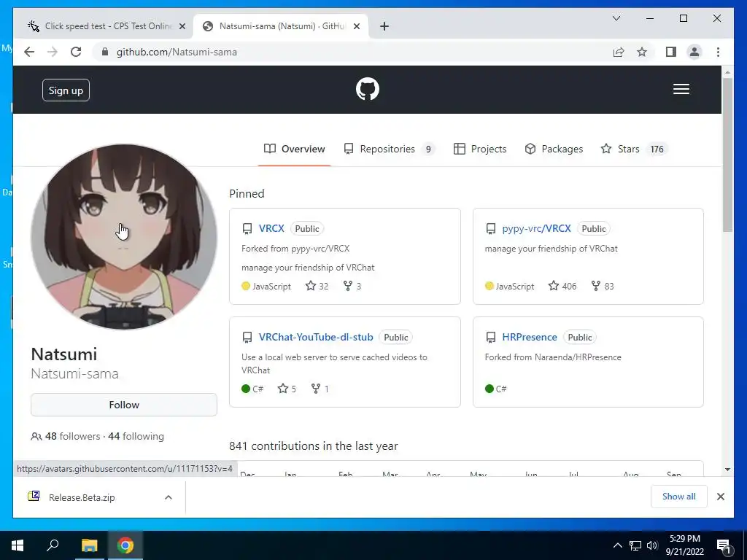Open Chrome three-dot menu
747x560 pixels.
click(718, 52)
